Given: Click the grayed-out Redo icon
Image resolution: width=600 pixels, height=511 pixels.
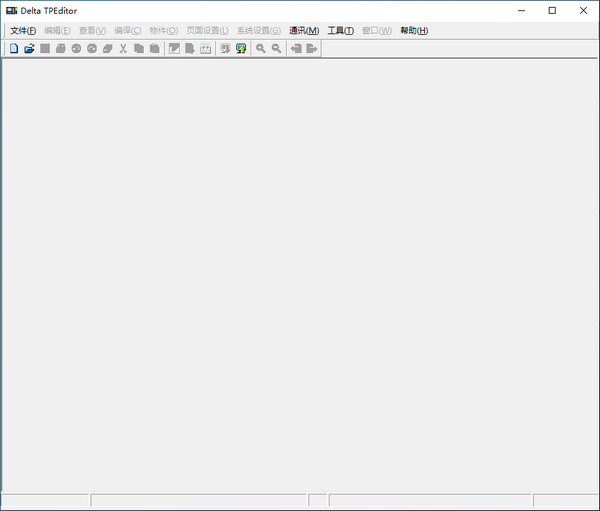Looking at the screenshot, I should [x=92, y=49].
